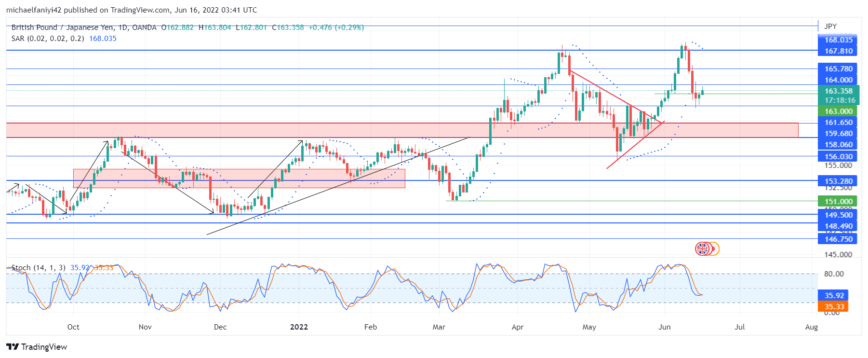Click the Nov date axis label
868x358 pixels.
pyautogui.click(x=145, y=327)
